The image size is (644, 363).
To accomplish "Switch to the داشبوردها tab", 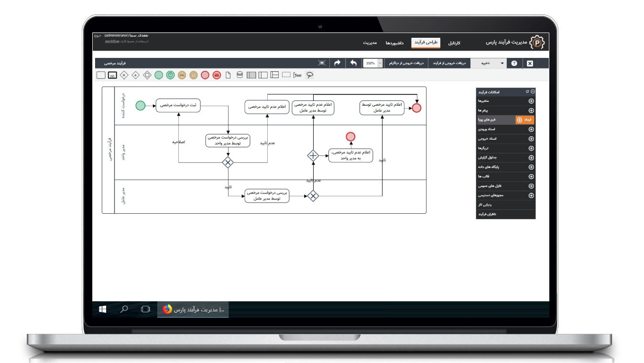I will tap(394, 43).
